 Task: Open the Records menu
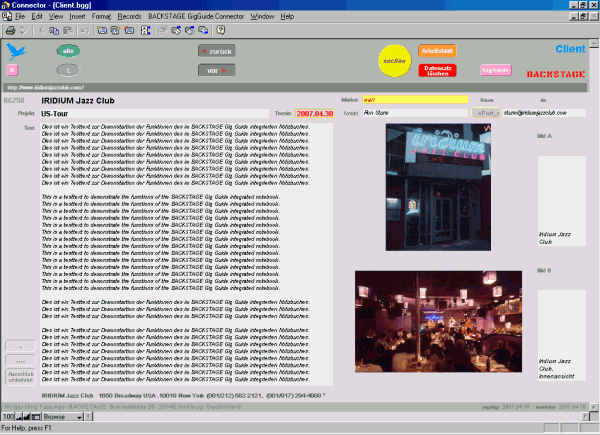129,17
